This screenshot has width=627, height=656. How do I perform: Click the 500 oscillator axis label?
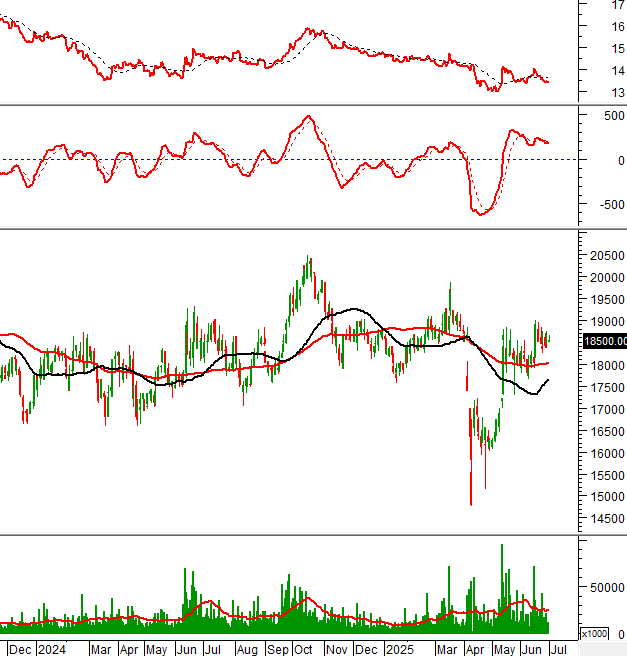(x=614, y=116)
